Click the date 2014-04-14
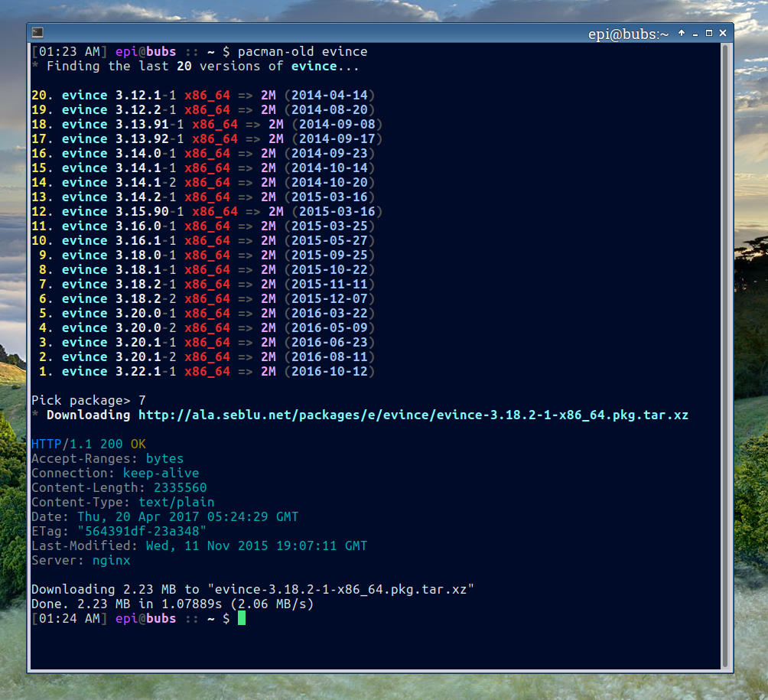The image size is (768, 700). [x=329, y=95]
